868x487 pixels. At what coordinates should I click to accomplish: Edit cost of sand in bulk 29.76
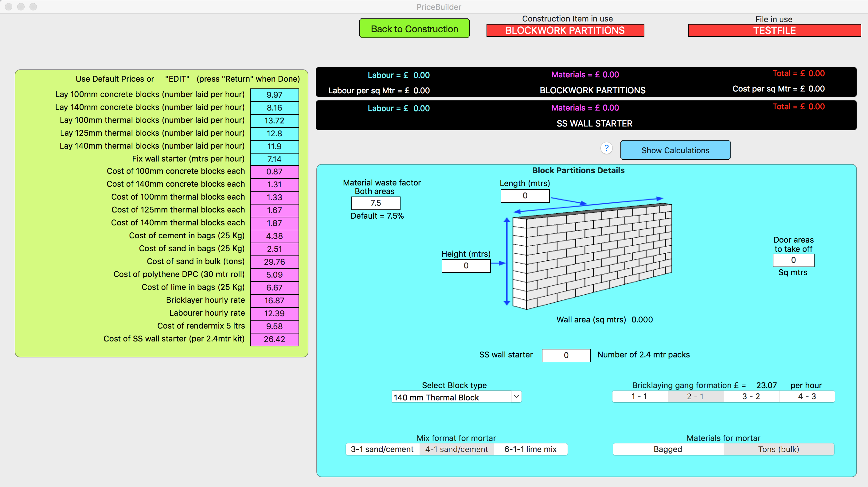pos(274,262)
